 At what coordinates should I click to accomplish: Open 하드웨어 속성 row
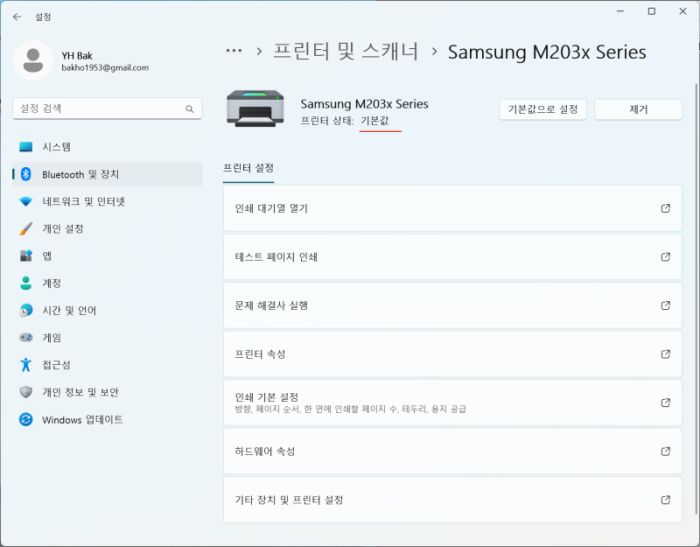click(453, 451)
